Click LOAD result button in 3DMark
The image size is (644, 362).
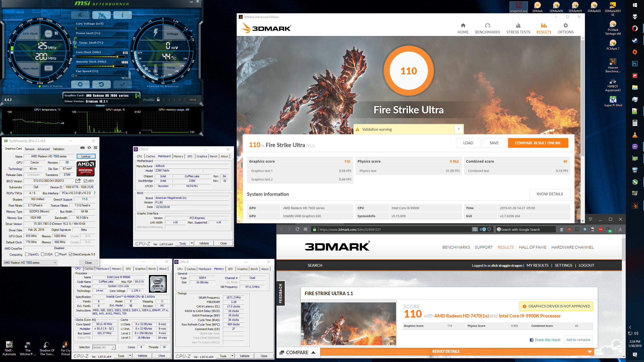point(468,143)
